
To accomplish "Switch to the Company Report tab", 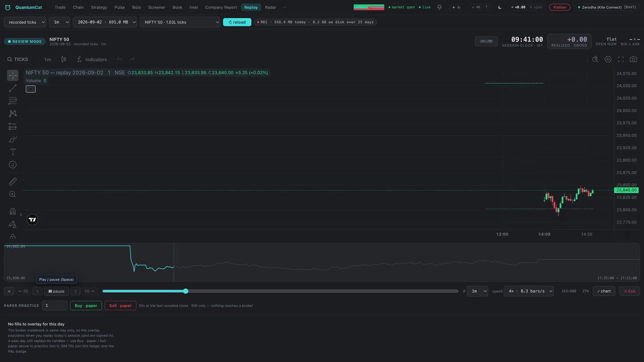I will coord(221,7).
